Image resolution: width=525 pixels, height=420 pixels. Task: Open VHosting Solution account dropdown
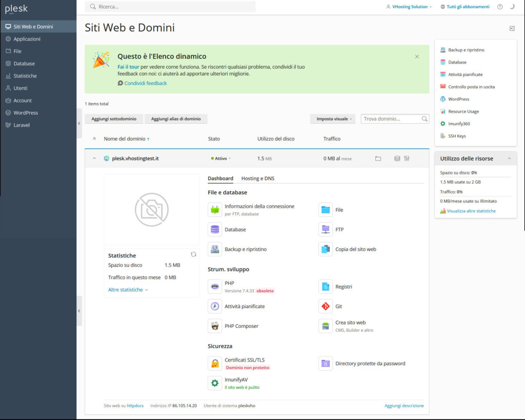point(409,7)
